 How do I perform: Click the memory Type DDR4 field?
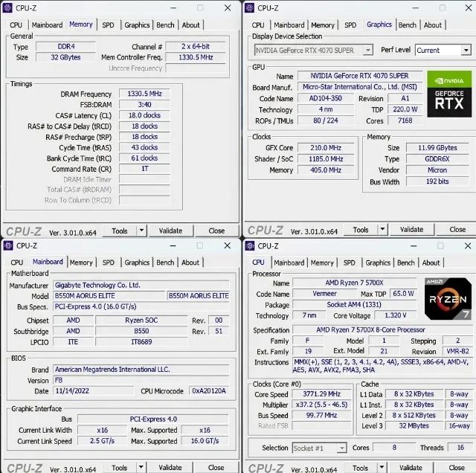(66, 46)
